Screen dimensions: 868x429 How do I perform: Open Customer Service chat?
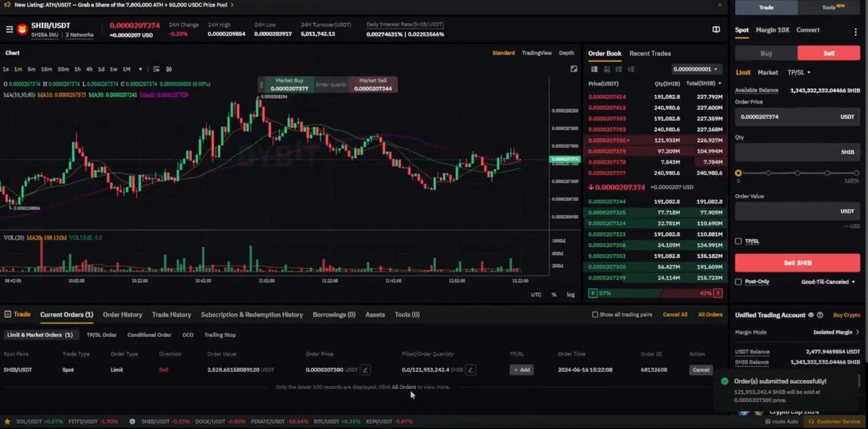click(833, 422)
